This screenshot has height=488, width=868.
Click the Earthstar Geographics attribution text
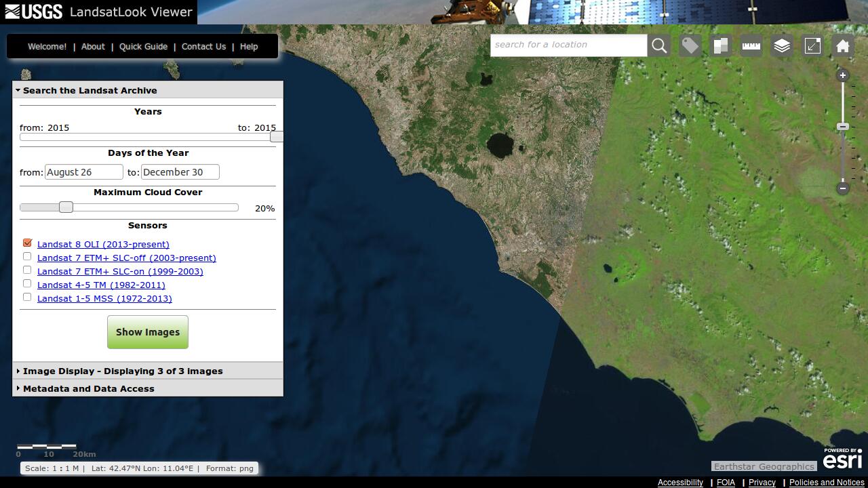(764, 466)
